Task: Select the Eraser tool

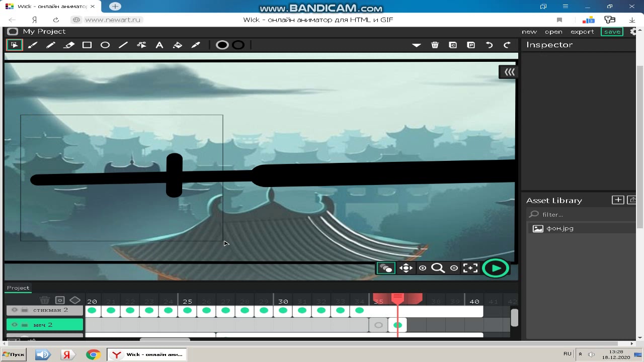Action: click(x=69, y=45)
